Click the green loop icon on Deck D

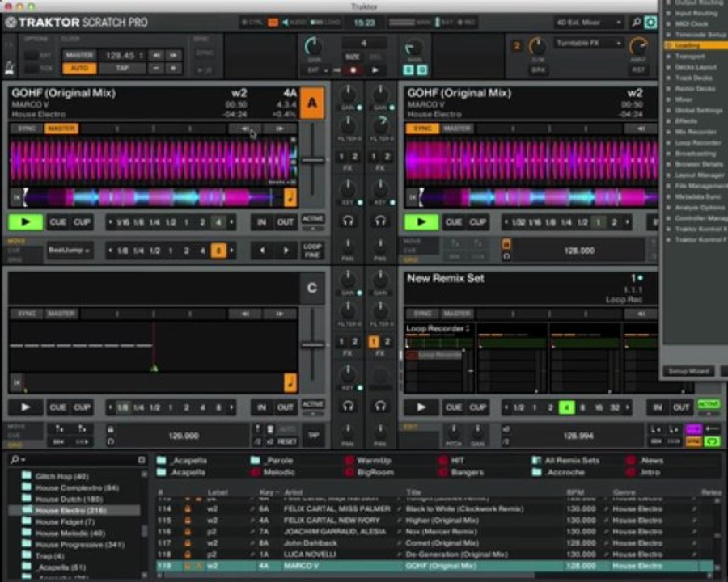pos(712,441)
